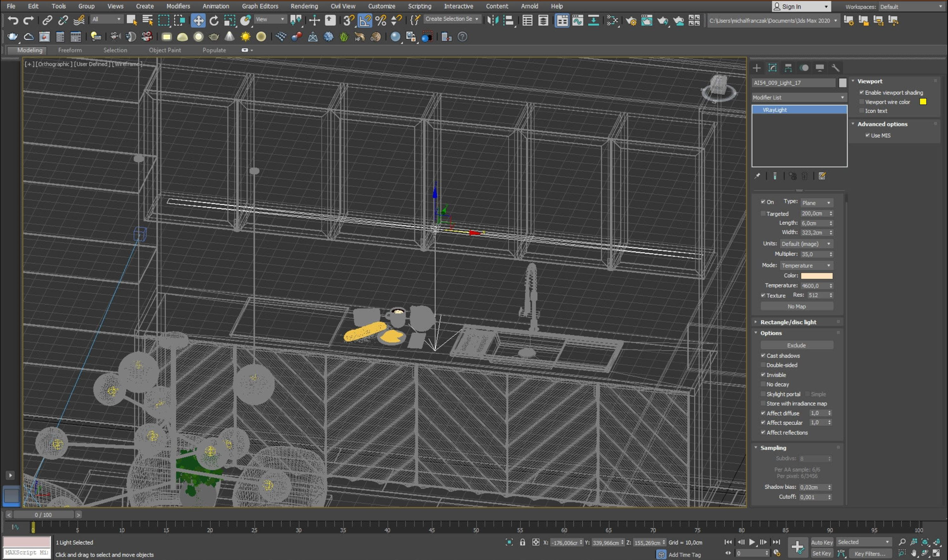948x560 pixels.
Task: Enable the Double-sided checkbox
Action: [763, 365]
